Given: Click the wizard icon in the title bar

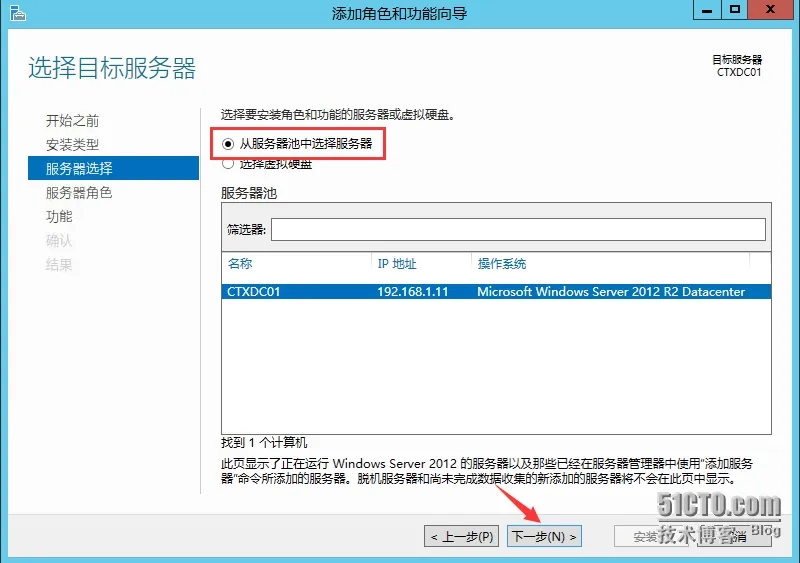Looking at the screenshot, I should [x=17, y=13].
